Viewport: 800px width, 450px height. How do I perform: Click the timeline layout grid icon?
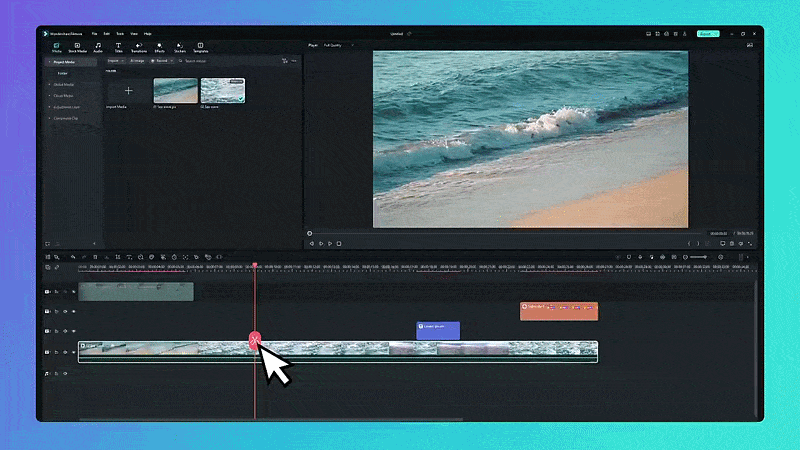[x=47, y=257]
